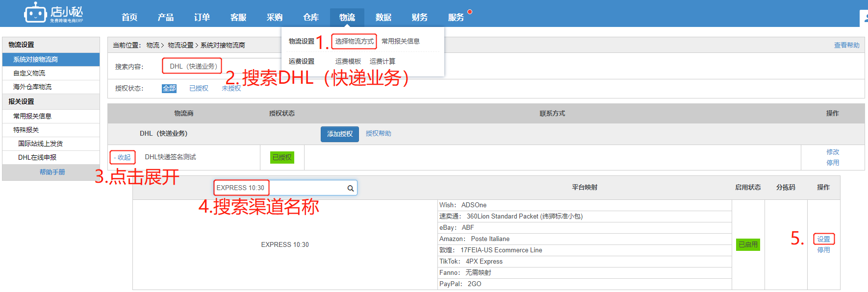
Task: Open the 授权帮助 link
Action: (379, 133)
